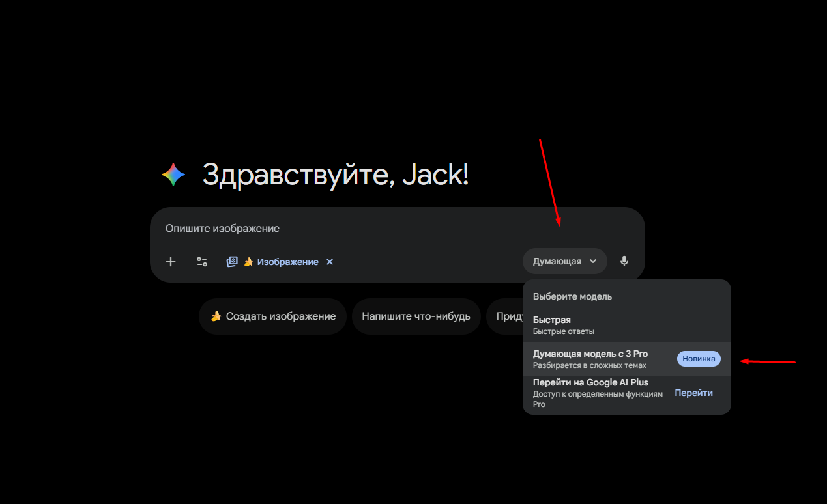Remove the Изображение chip with X
The image size is (827, 504).
pos(330,262)
